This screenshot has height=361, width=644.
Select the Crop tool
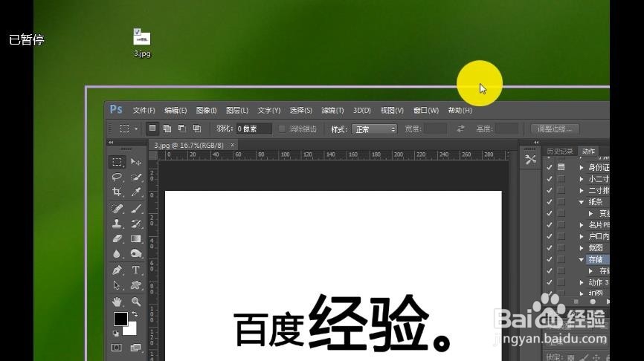click(117, 192)
